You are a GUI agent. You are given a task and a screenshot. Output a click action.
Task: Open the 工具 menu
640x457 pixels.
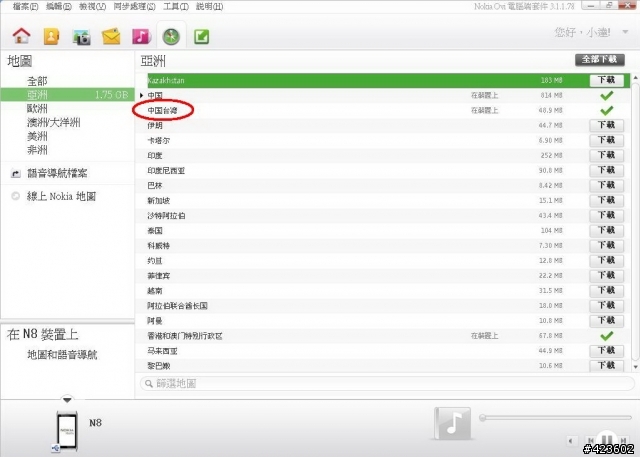point(176,7)
